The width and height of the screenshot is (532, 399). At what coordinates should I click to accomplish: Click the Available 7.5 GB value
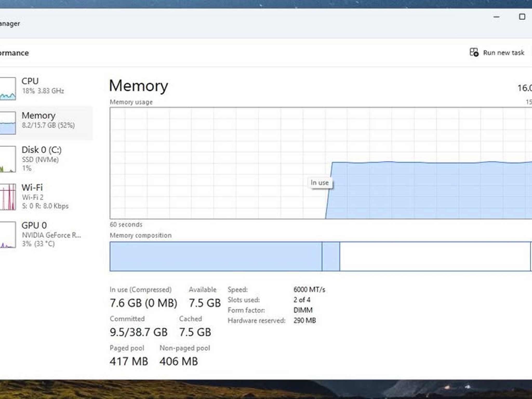pyautogui.click(x=205, y=303)
